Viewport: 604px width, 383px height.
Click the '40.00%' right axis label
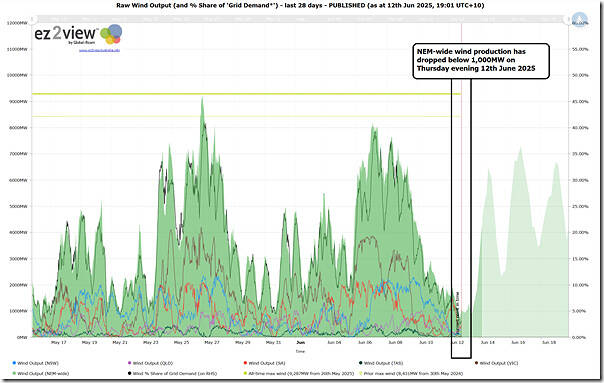point(581,128)
